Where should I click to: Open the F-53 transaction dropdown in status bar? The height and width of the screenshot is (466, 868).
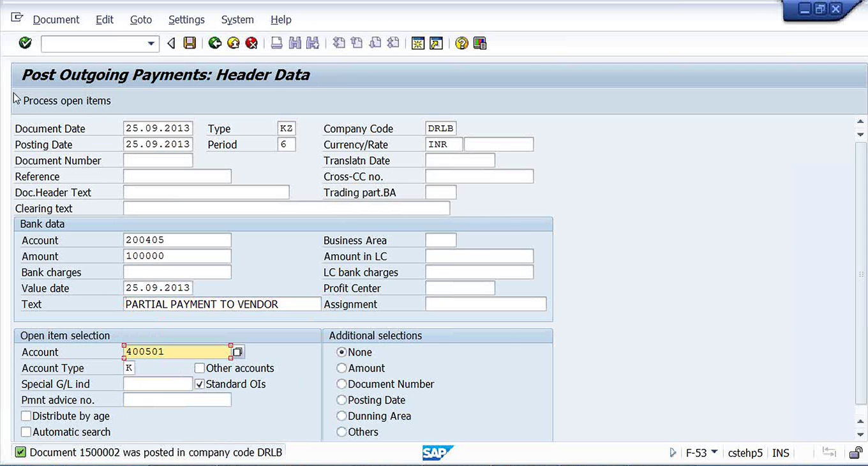714,453
